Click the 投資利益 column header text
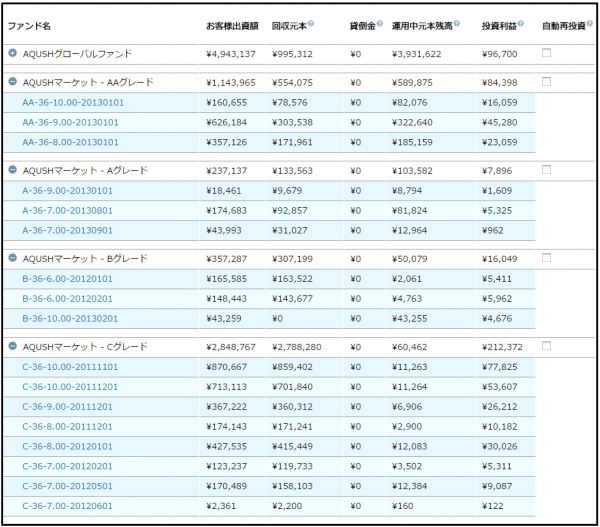 (x=499, y=26)
